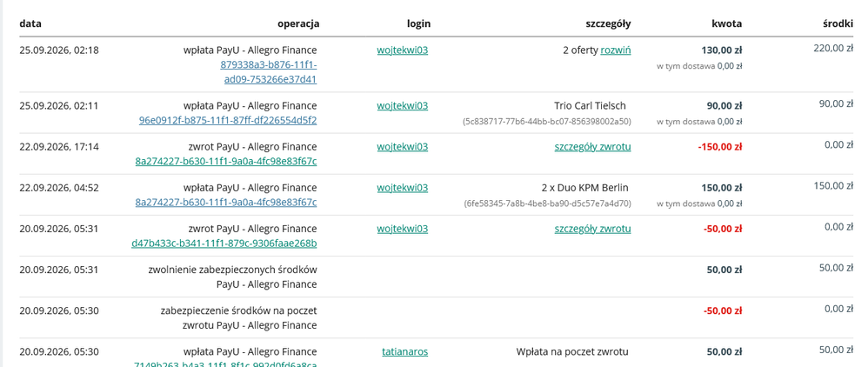Open szczegóły zwrotu for the -150,00 zł refund
Viewport: 868px width, 367px height.
(592, 147)
